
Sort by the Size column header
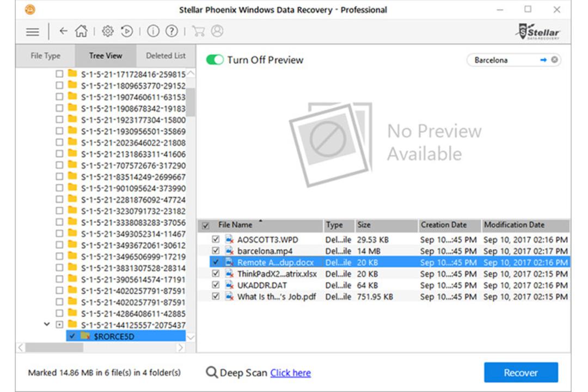pos(386,225)
